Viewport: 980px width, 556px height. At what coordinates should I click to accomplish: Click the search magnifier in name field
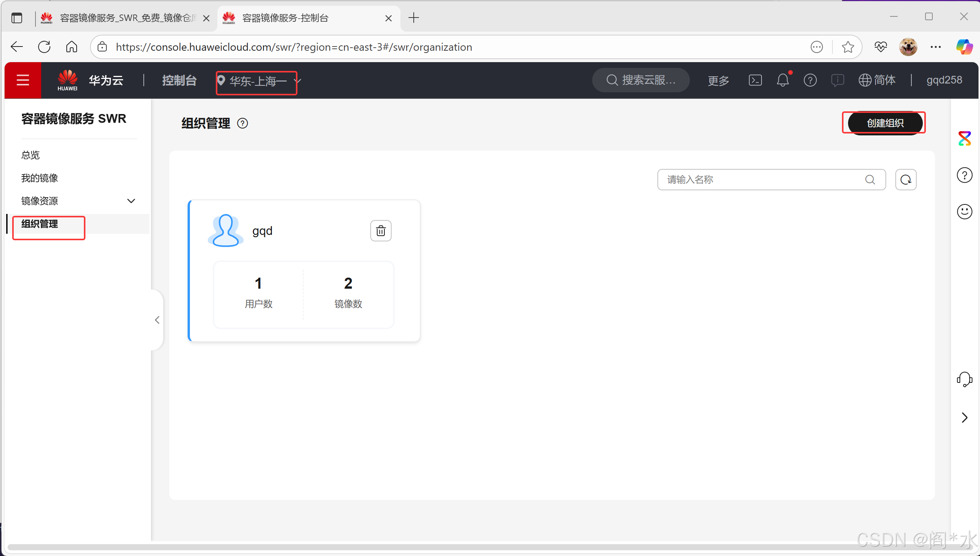click(870, 180)
